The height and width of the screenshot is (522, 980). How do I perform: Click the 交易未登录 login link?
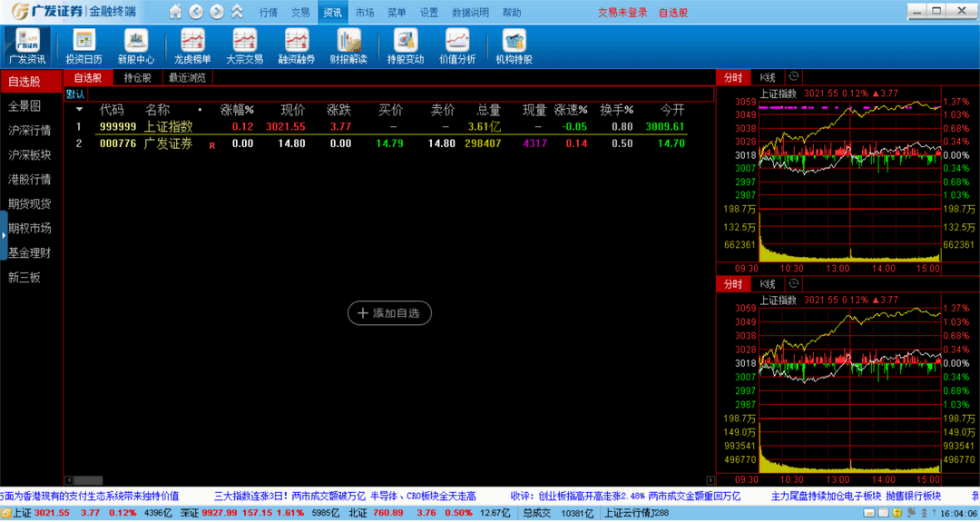tap(622, 13)
